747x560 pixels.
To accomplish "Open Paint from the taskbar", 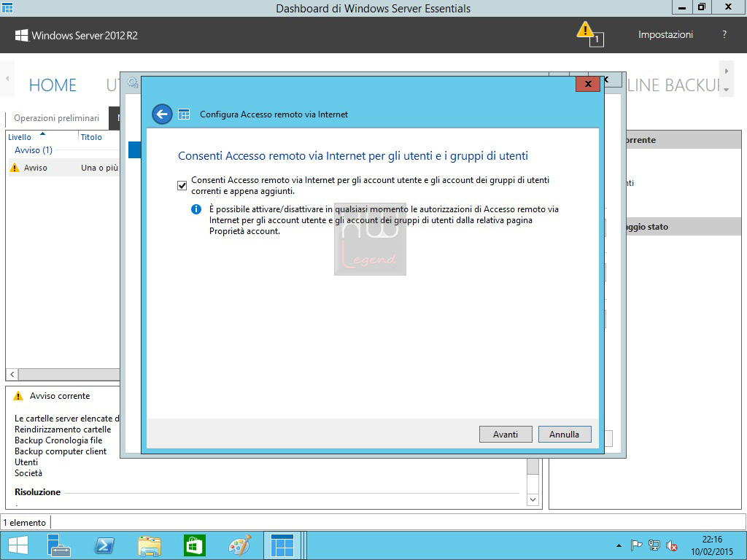I will pos(239,545).
